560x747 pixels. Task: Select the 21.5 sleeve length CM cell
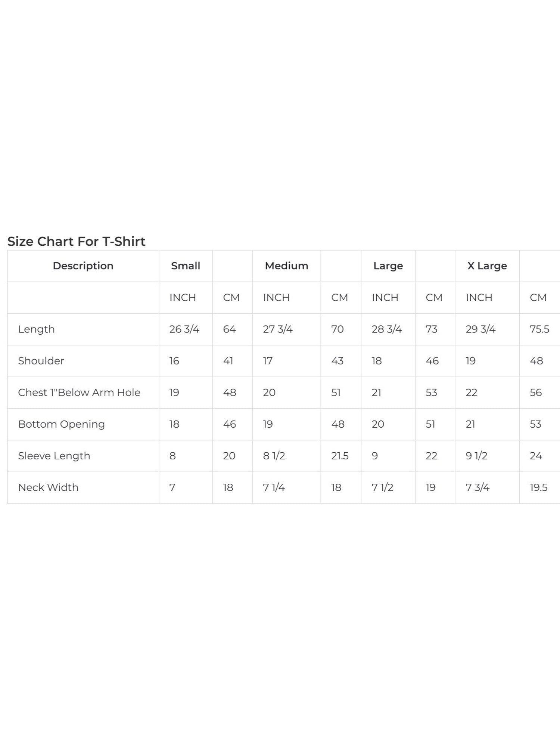click(340, 456)
